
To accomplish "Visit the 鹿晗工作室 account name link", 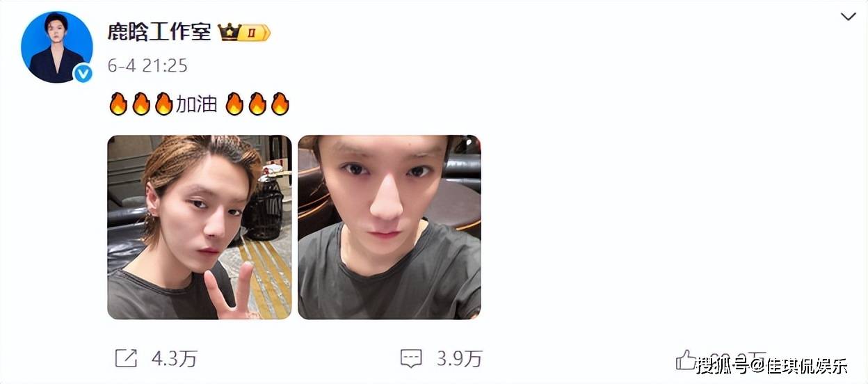I will point(159,32).
